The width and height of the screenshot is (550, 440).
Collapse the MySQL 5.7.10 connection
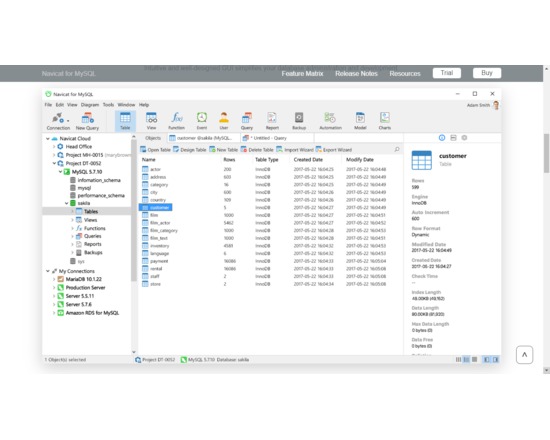[60, 172]
